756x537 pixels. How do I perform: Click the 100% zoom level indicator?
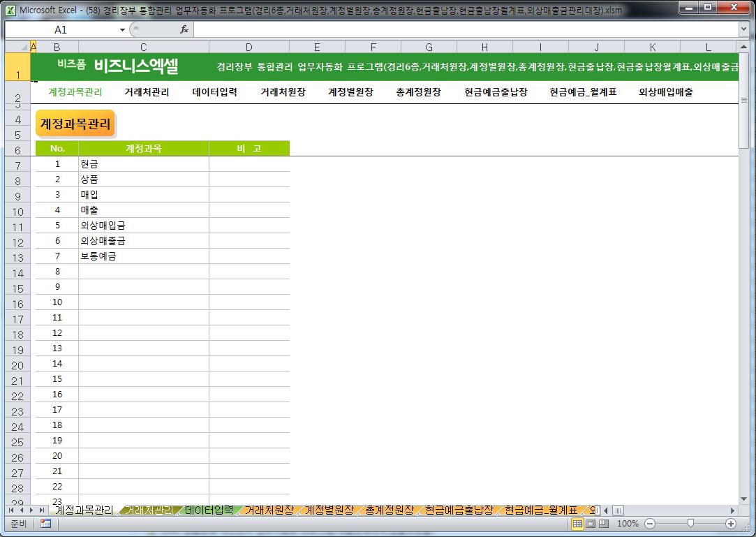tap(628, 524)
